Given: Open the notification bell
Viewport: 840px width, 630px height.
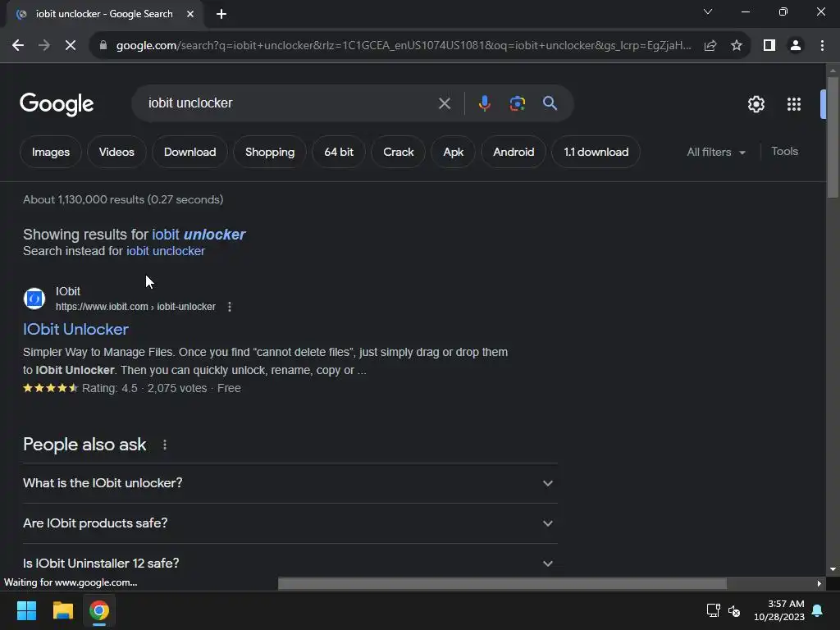Looking at the screenshot, I should pos(818,610).
